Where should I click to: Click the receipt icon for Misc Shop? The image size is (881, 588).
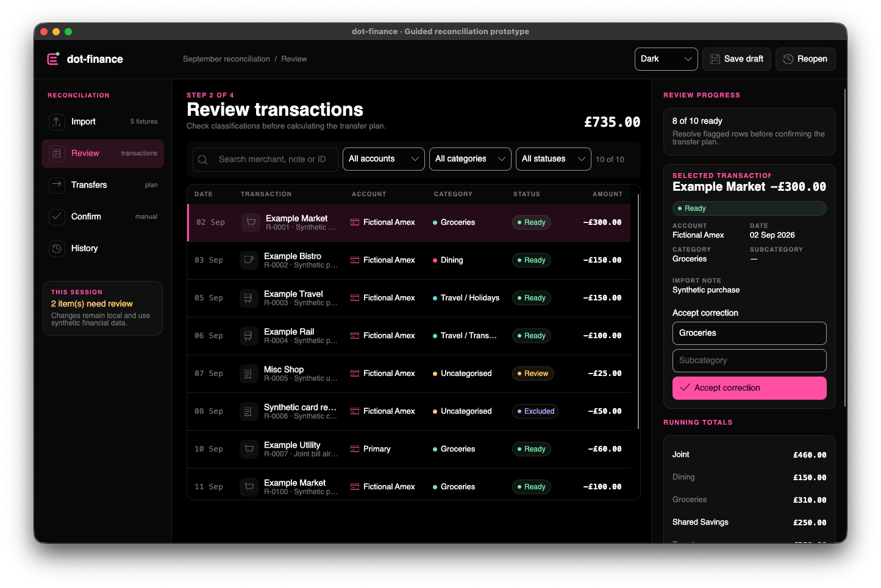[x=249, y=374]
